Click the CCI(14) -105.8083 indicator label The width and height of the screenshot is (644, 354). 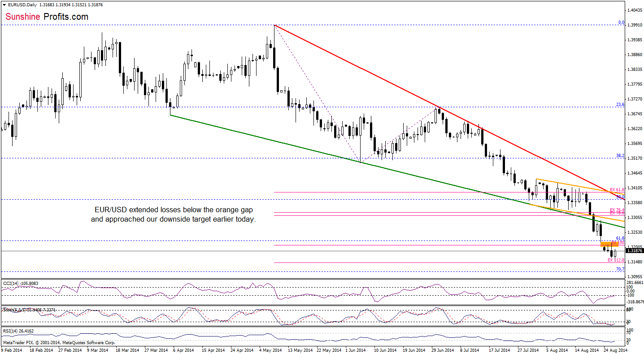[21, 283]
